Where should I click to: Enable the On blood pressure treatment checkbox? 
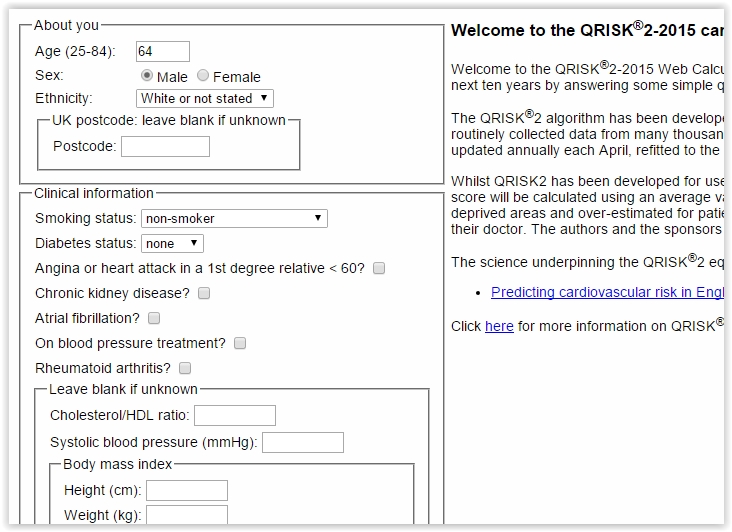point(240,343)
